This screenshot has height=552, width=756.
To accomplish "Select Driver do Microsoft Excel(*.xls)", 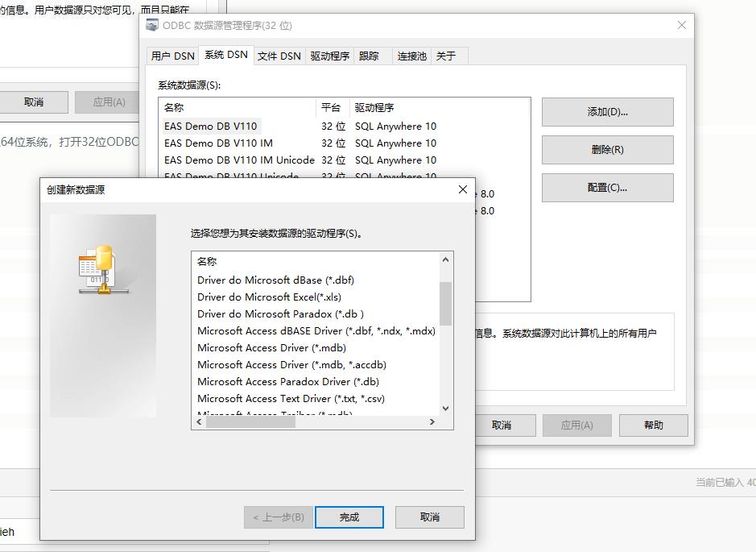I will pos(269,297).
